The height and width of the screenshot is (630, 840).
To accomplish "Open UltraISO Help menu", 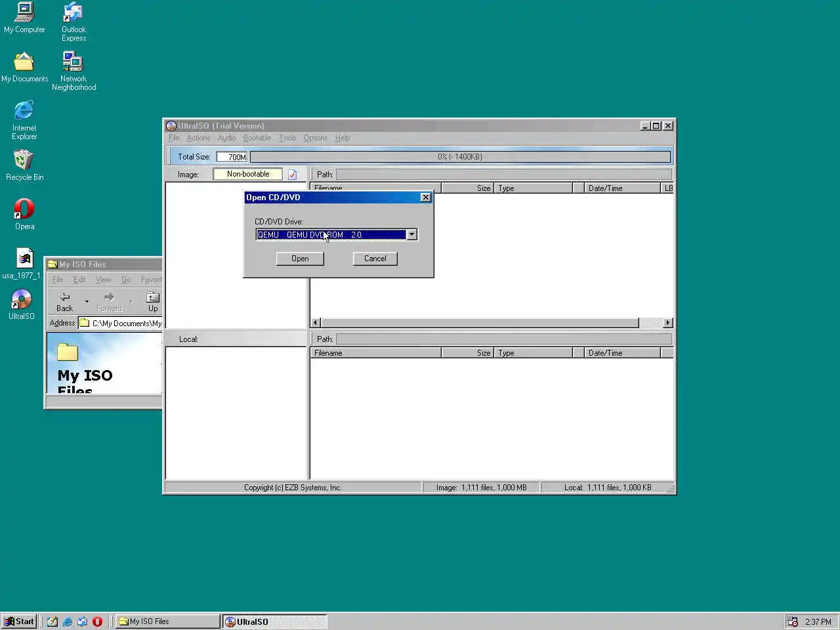I will coord(343,138).
